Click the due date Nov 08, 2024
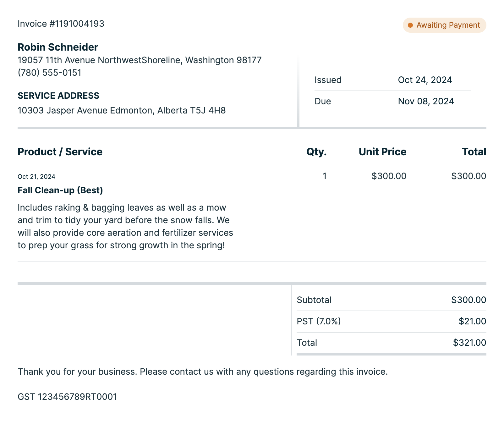This screenshot has height=430, width=504. tap(426, 101)
